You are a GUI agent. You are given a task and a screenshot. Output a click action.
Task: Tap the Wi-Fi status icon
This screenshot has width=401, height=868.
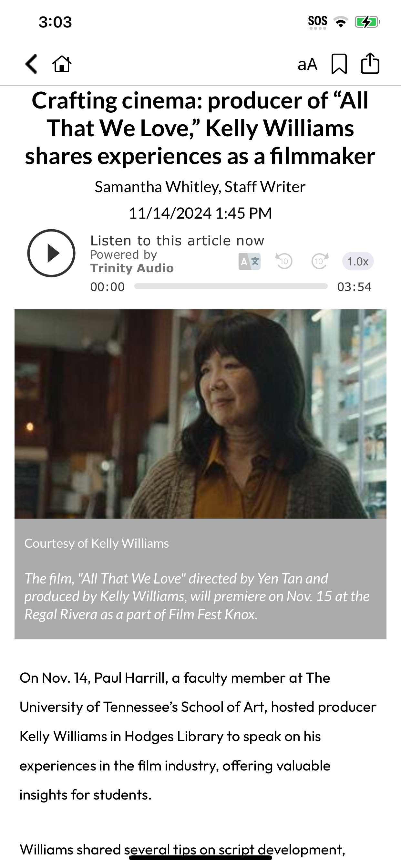(x=341, y=22)
